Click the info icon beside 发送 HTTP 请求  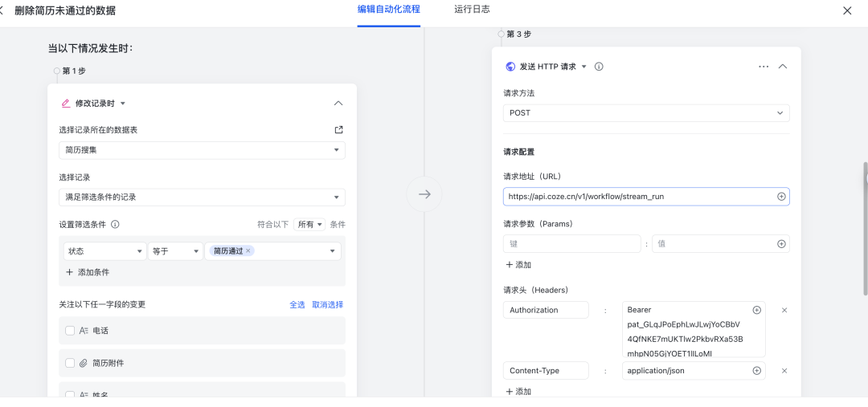[x=599, y=67]
